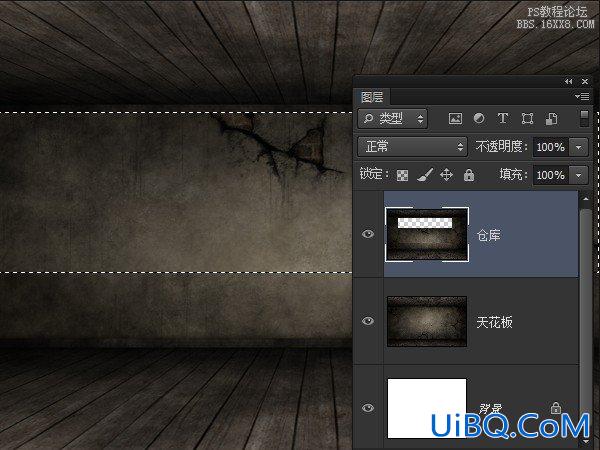Close the layers panel
The height and width of the screenshot is (450, 600).
click(585, 82)
